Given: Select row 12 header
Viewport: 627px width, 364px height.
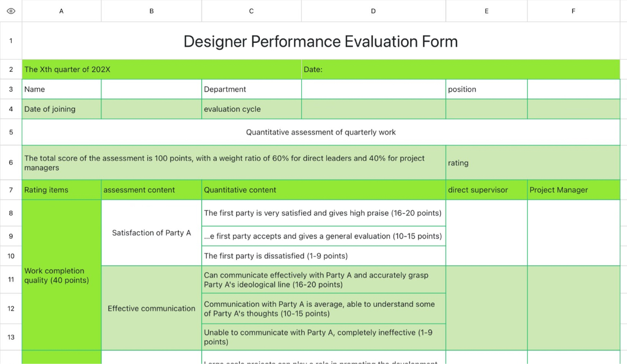Looking at the screenshot, I should (x=11, y=309).
